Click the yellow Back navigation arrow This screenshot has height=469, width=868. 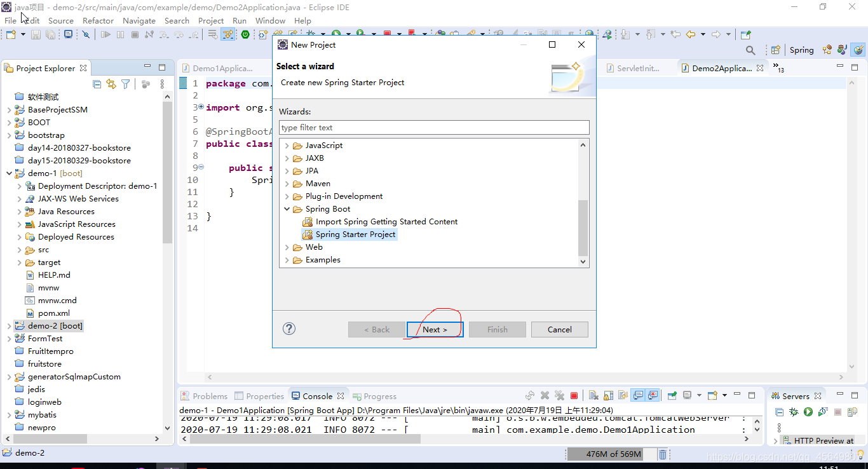coord(690,34)
